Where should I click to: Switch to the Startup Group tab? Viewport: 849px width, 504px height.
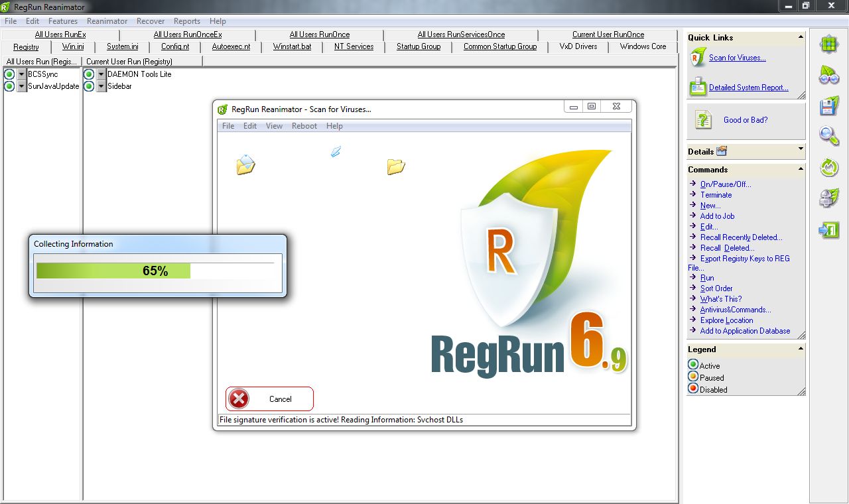click(419, 46)
